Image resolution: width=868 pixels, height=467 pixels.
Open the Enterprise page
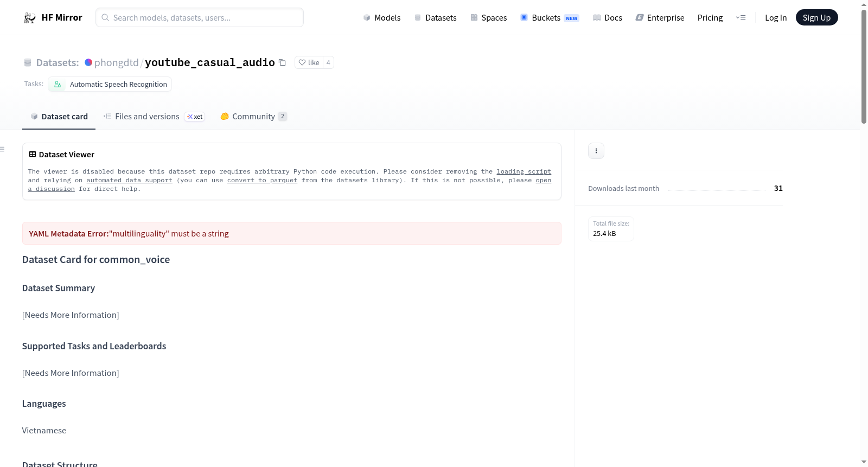coord(660,17)
